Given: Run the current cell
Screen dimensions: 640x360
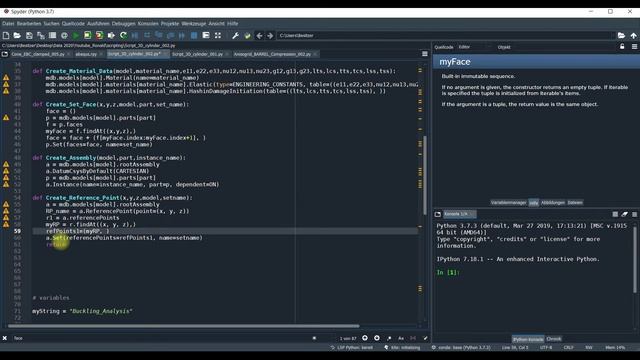Looking at the screenshot, I should [88, 36].
